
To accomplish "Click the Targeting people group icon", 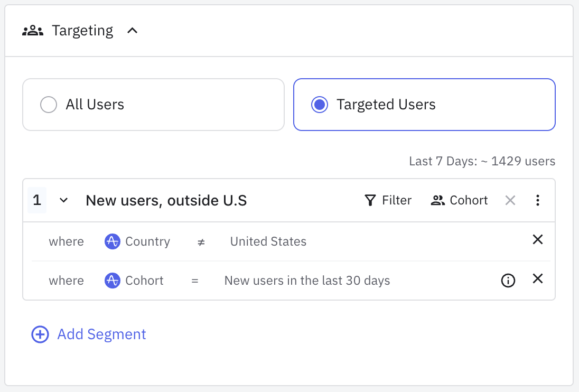I will pos(33,31).
